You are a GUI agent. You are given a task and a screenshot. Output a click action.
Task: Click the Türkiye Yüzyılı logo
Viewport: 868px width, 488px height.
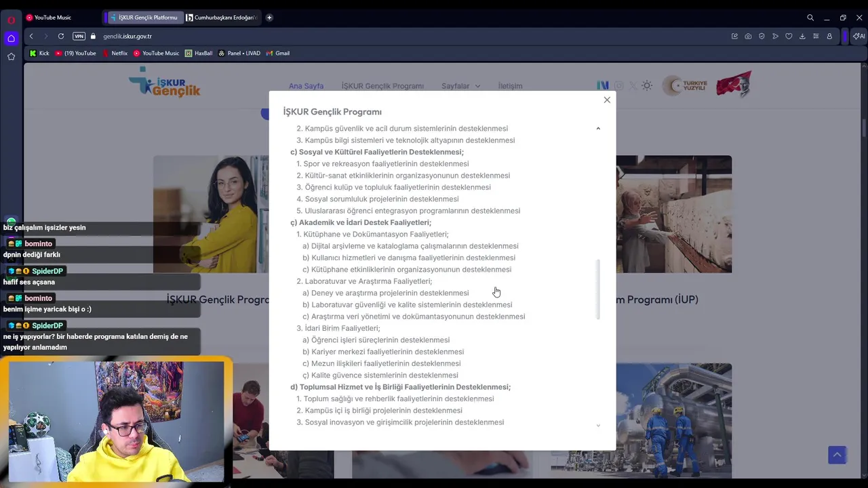coord(685,85)
